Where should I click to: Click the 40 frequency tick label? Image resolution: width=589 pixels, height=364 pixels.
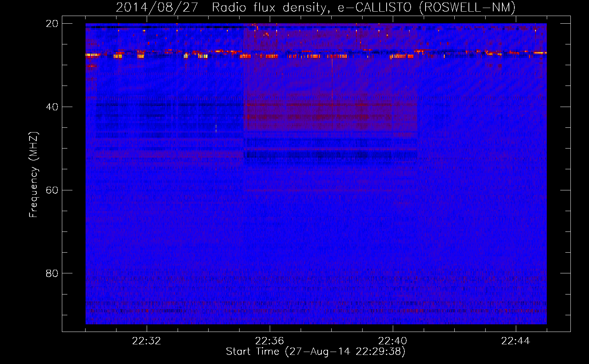pyautogui.click(x=52, y=107)
